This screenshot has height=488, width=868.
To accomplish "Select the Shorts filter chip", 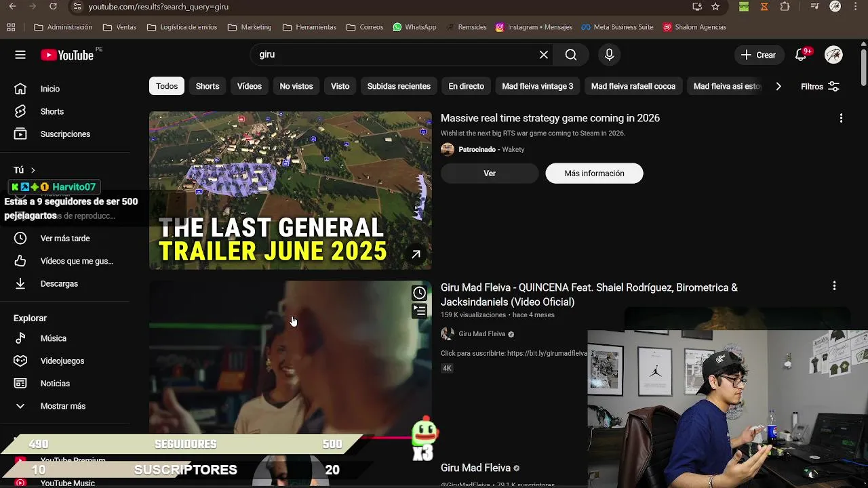I will pyautogui.click(x=208, y=86).
